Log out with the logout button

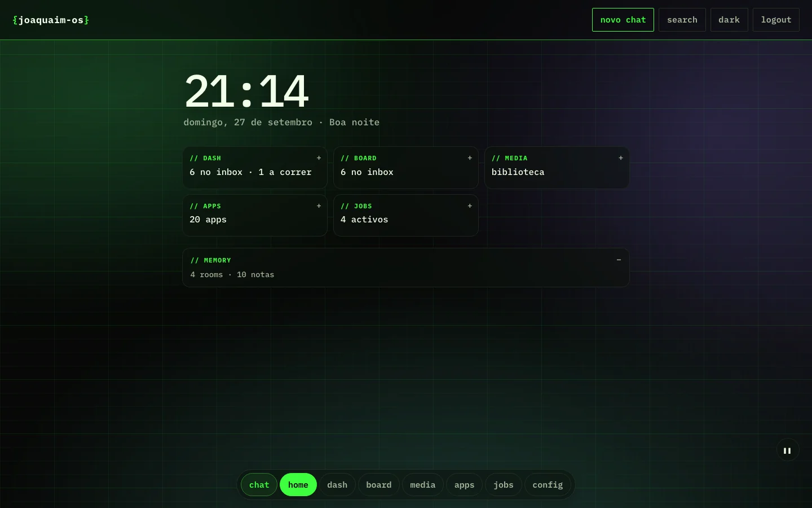776,20
